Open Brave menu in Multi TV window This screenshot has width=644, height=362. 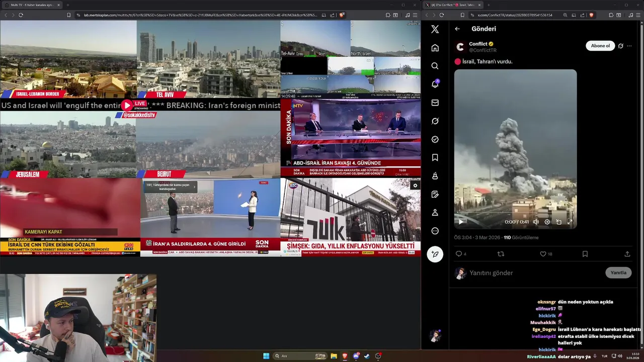415,15
